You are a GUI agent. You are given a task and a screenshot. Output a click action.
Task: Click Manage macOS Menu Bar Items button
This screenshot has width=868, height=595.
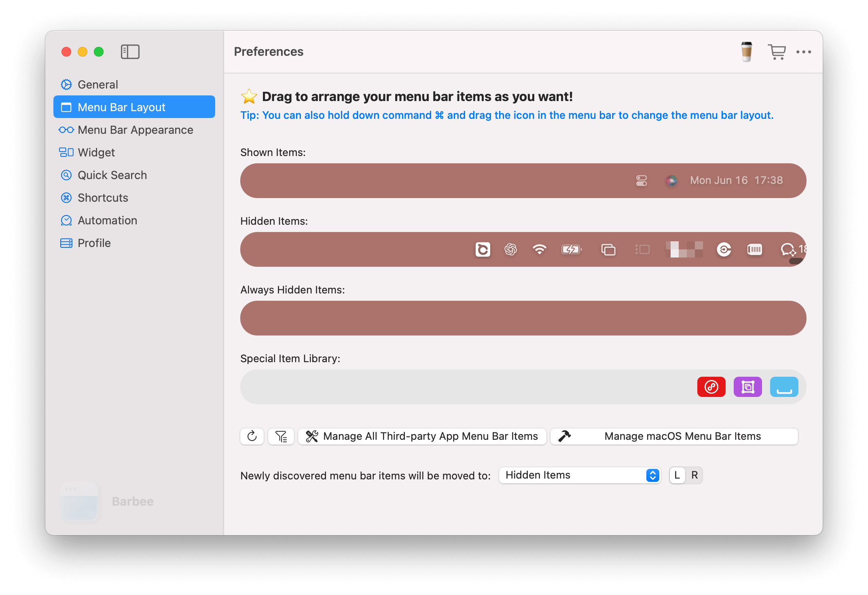(674, 436)
